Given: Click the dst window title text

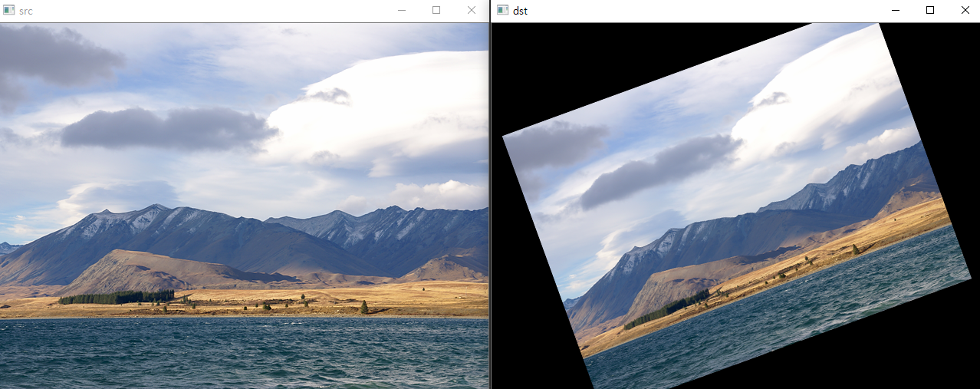Looking at the screenshot, I should (519, 11).
